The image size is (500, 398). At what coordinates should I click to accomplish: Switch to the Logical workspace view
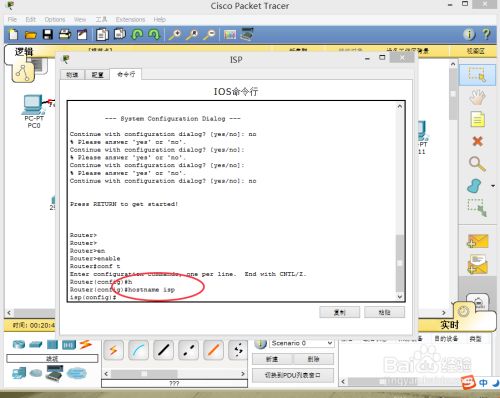coord(24,52)
